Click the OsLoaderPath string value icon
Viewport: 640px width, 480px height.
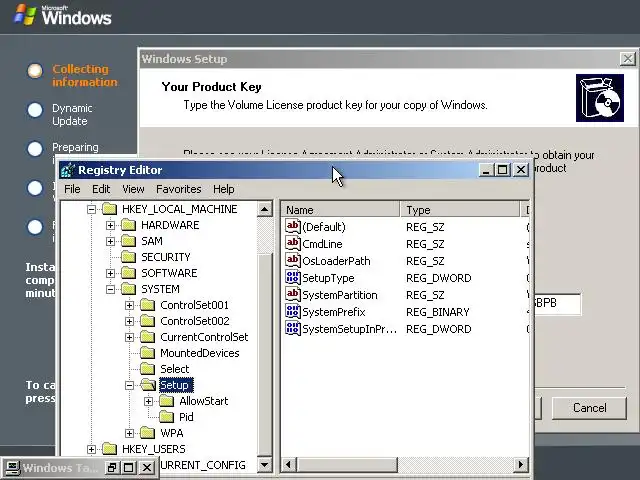point(293,261)
